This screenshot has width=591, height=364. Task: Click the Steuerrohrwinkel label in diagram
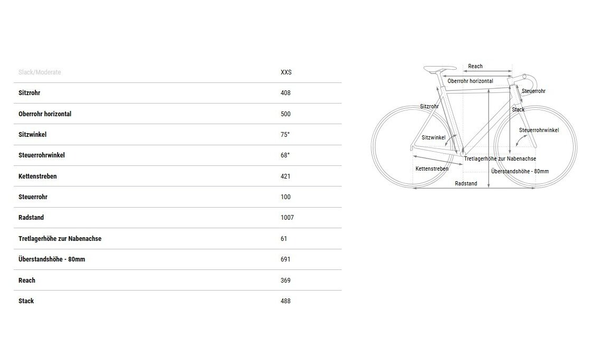click(x=539, y=130)
